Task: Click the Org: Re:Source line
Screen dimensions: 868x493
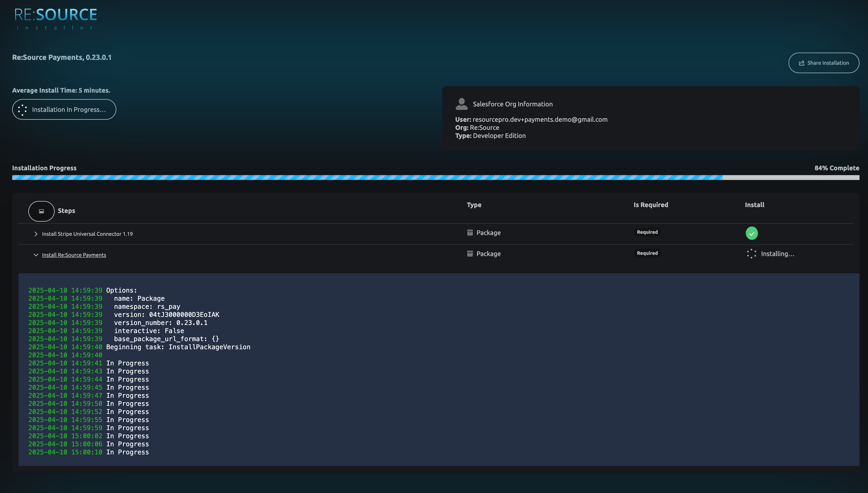Action: click(477, 128)
